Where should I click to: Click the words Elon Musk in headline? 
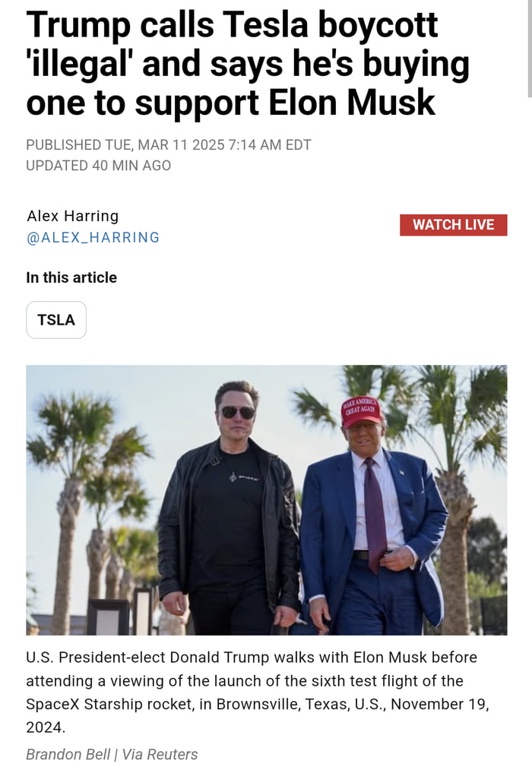(x=352, y=103)
